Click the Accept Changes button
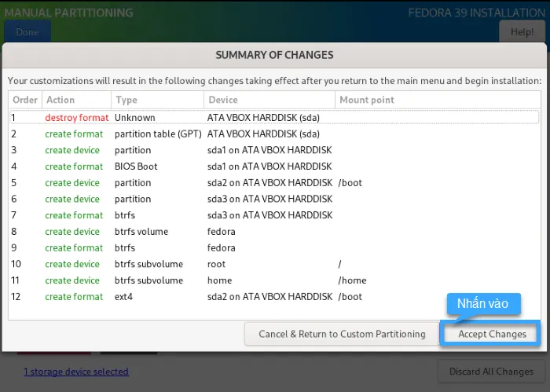The image size is (550, 392). pos(491,334)
